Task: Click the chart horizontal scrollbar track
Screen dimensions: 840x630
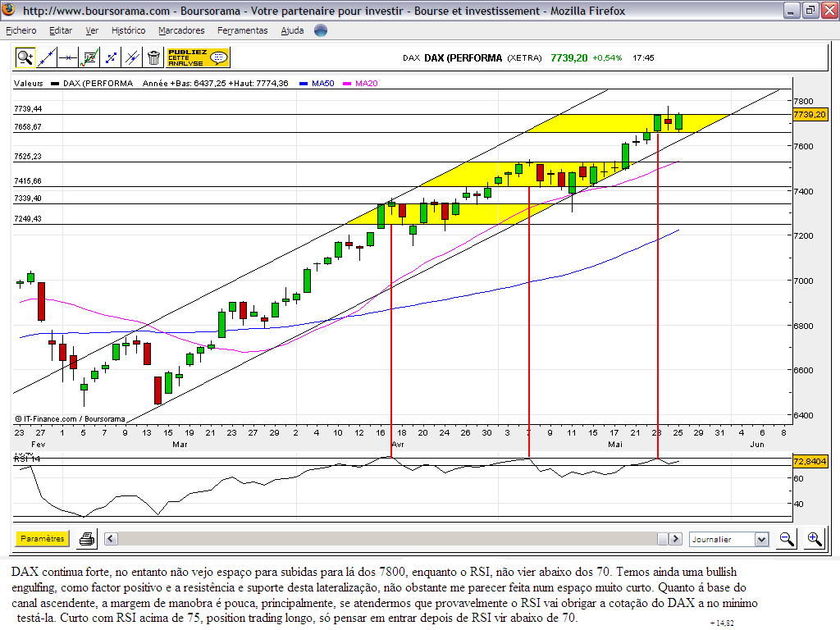Action: pos(387,539)
